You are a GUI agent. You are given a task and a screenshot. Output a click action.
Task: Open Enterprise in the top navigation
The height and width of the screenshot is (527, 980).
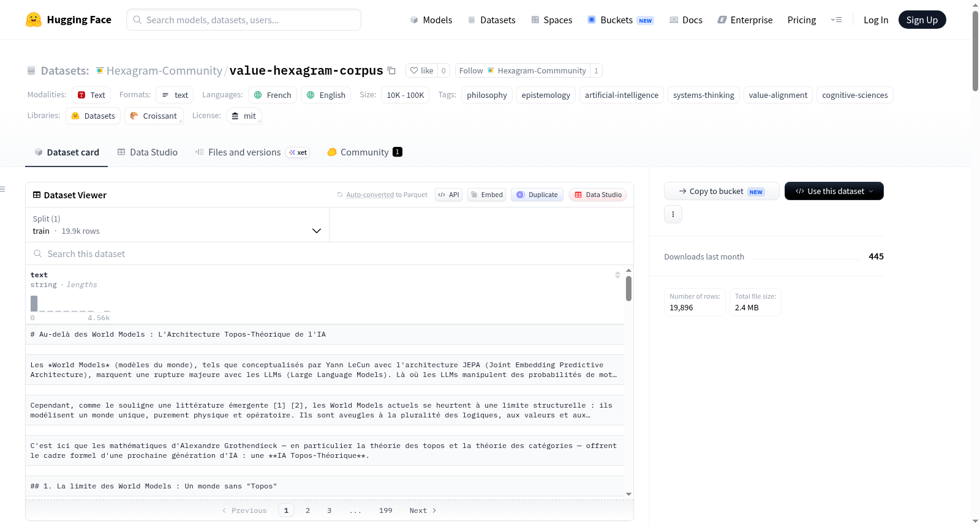[745, 20]
